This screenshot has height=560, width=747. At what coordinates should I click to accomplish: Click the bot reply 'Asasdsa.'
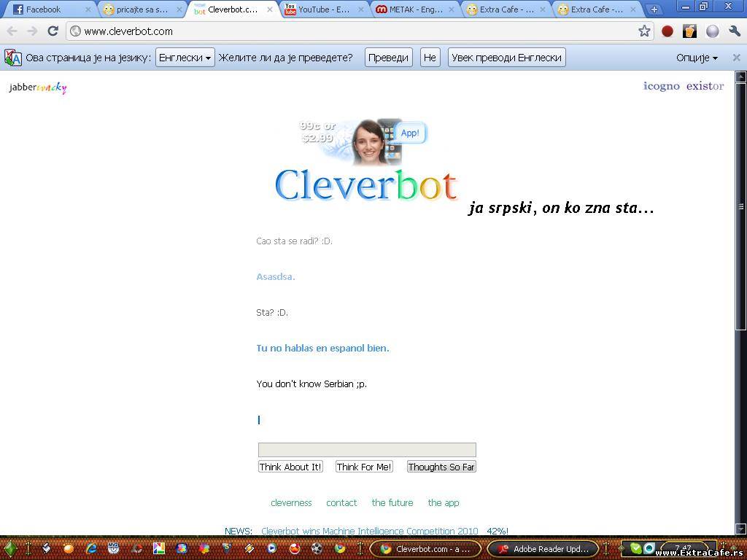pos(276,276)
